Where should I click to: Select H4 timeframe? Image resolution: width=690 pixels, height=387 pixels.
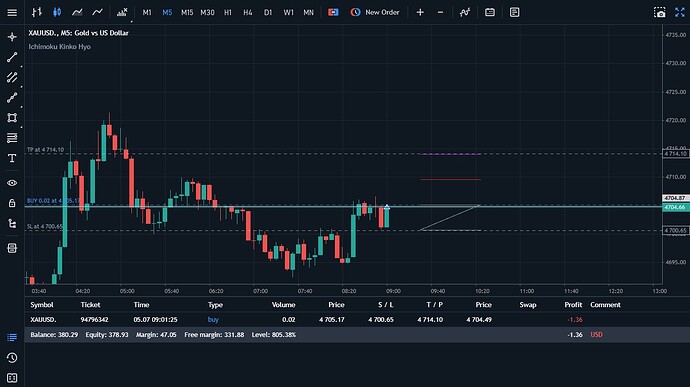(x=248, y=12)
